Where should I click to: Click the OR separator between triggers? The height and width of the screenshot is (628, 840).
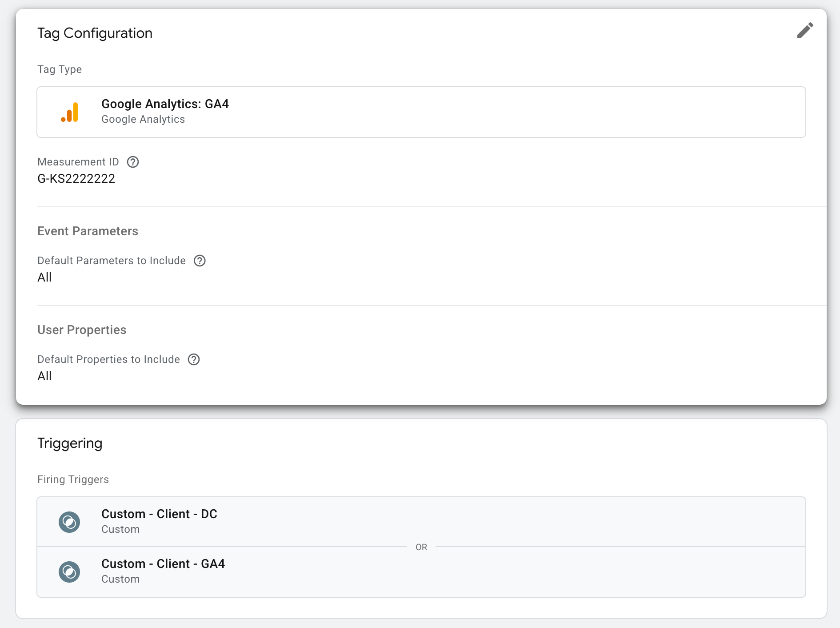coord(421,547)
